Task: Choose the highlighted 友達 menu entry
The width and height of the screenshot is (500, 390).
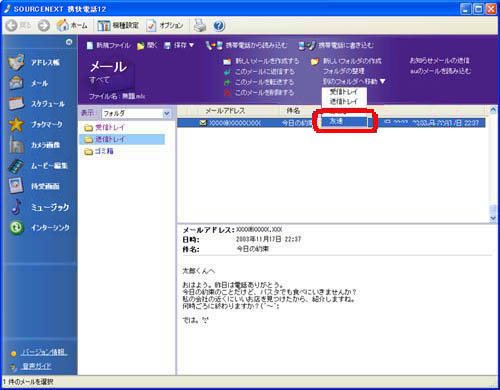Action: coord(344,121)
